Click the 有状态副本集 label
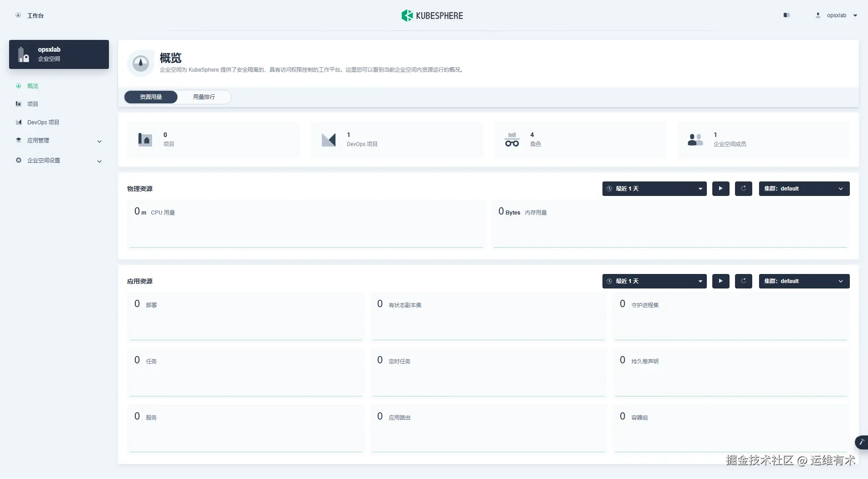The height and width of the screenshot is (479, 868). pyautogui.click(x=405, y=305)
